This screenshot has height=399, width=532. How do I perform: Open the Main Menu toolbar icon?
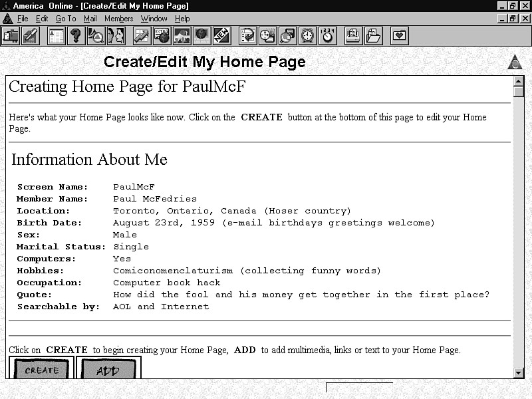click(57, 36)
